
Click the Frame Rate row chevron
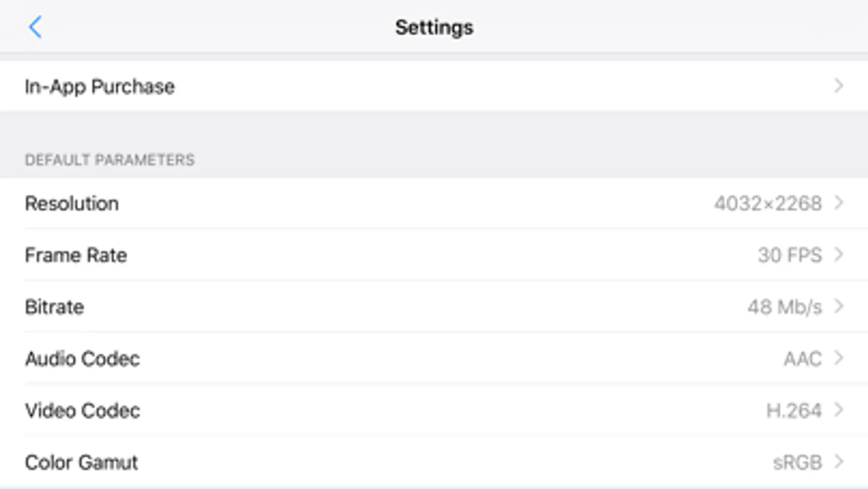[839, 254]
